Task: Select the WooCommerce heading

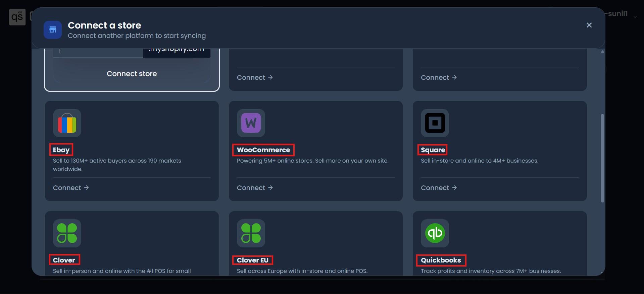Action: [263, 150]
